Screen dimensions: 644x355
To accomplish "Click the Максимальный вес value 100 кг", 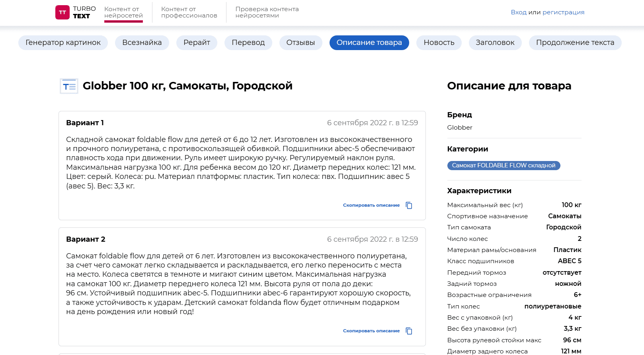I will click(x=572, y=205).
